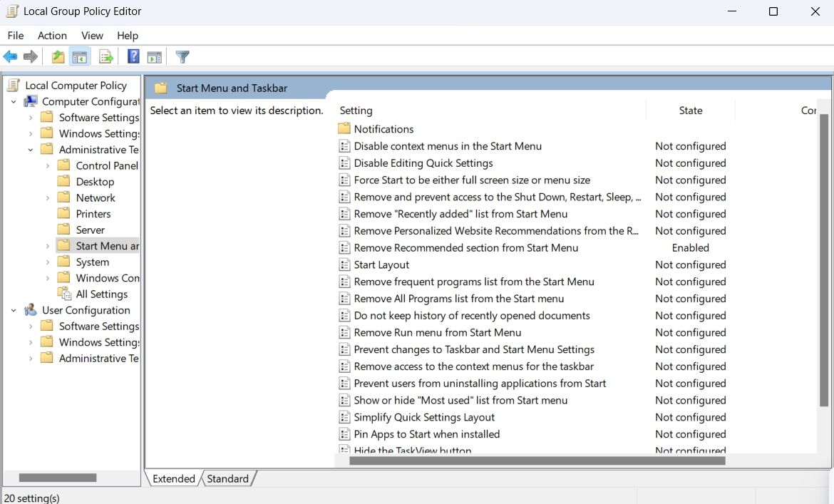Click the Up one level folder icon
Viewport: 834px width, 504px height.
(x=57, y=56)
